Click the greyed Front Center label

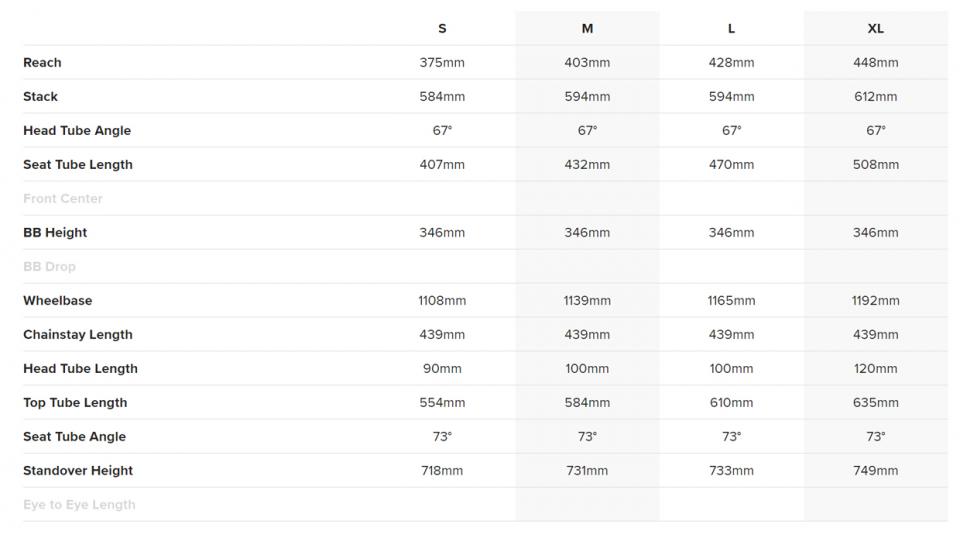[63, 198]
